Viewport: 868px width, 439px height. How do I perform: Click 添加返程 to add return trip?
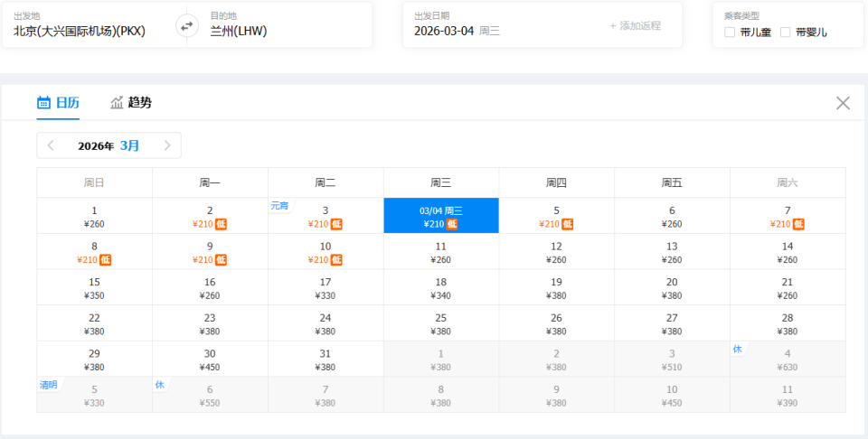click(x=635, y=26)
